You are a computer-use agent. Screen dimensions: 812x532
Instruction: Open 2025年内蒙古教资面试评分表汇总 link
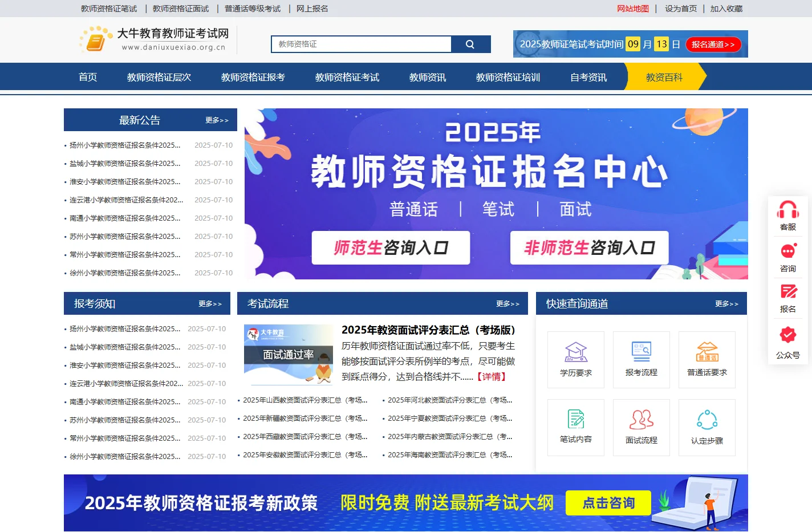[450, 437]
